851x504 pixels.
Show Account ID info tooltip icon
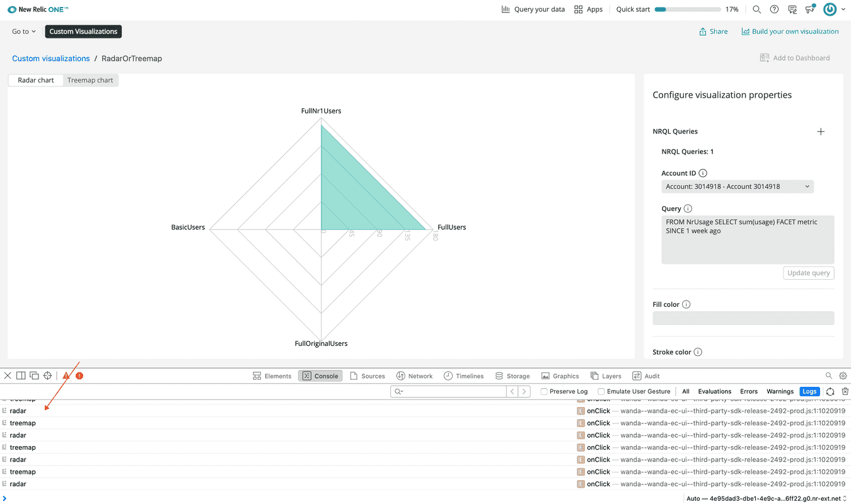point(703,173)
